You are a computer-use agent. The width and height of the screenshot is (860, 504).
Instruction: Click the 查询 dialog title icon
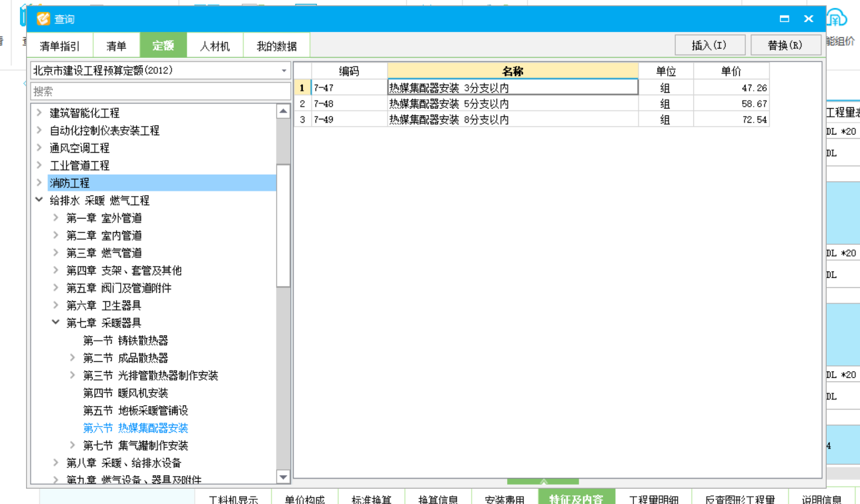43,19
